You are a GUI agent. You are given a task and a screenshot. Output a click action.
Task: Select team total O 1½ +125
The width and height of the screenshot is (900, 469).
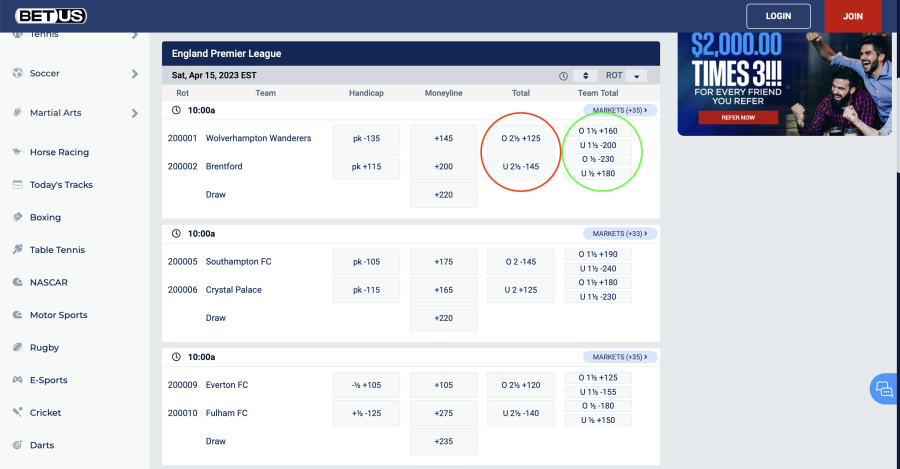(x=598, y=378)
